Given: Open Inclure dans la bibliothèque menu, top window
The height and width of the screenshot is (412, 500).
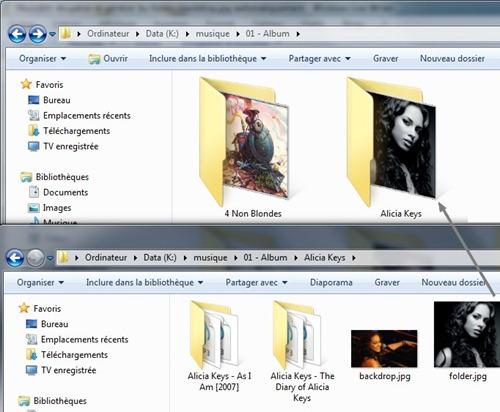Looking at the screenshot, I should point(208,59).
